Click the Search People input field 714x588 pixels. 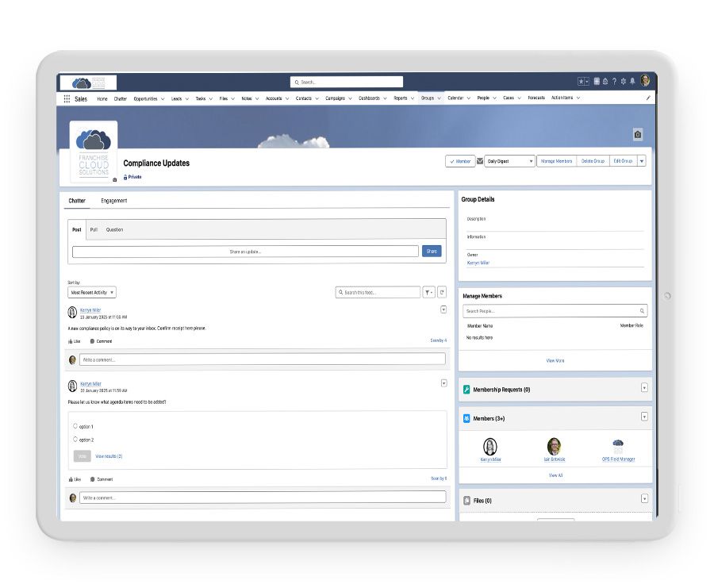click(x=555, y=311)
